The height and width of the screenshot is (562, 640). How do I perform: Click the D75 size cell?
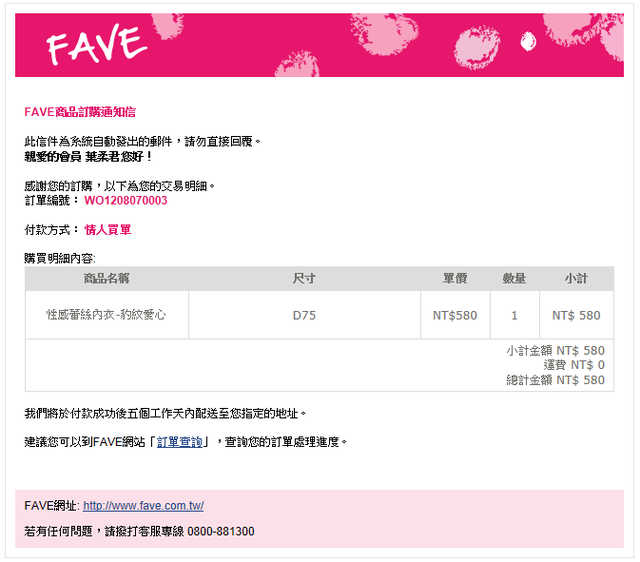pyautogui.click(x=304, y=315)
